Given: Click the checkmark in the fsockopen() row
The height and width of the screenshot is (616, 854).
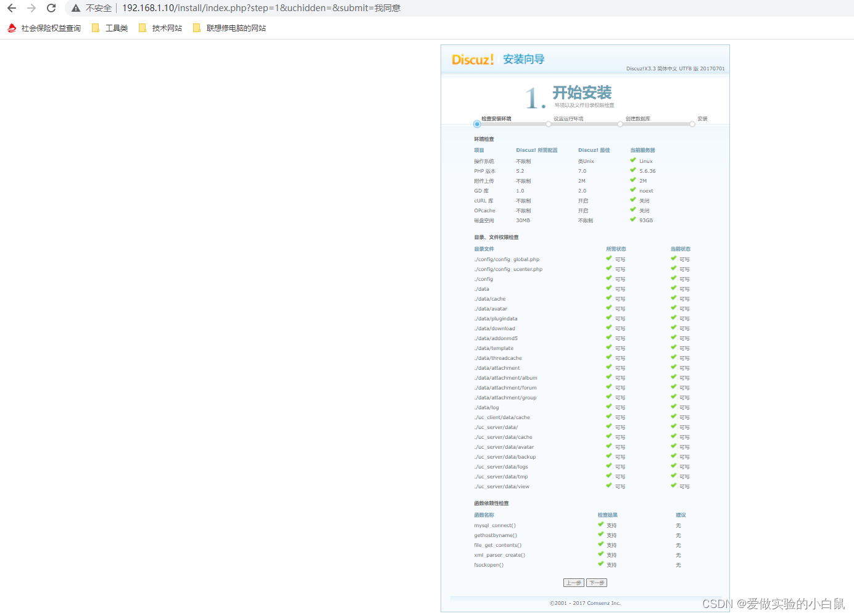Looking at the screenshot, I should 600,564.
